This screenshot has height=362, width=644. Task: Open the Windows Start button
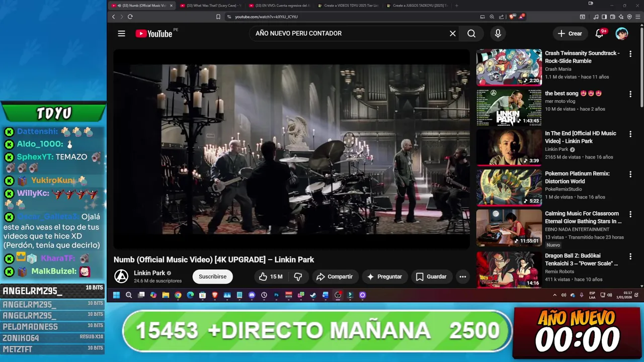click(116, 295)
